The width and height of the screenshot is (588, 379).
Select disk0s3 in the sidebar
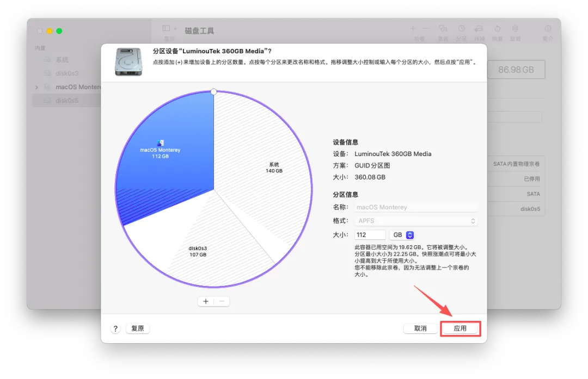67,73
